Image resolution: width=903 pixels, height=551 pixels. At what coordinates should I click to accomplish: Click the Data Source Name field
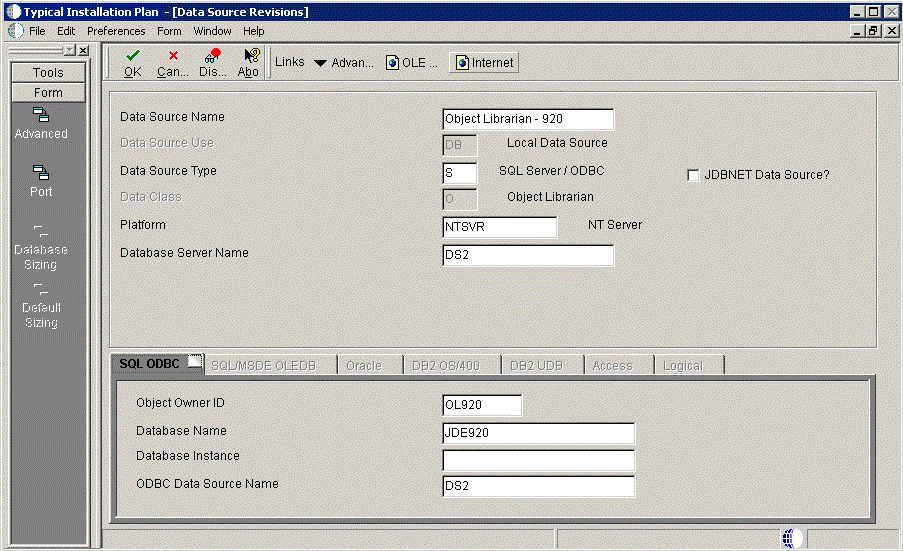click(528, 119)
